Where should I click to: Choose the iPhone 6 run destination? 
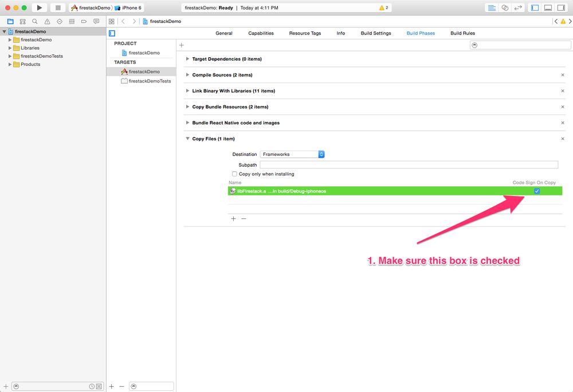click(x=128, y=7)
